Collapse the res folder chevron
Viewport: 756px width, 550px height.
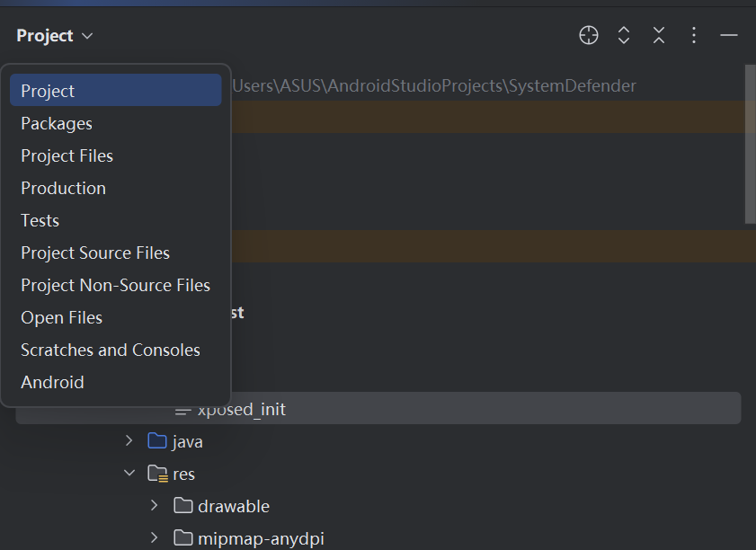(x=129, y=474)
